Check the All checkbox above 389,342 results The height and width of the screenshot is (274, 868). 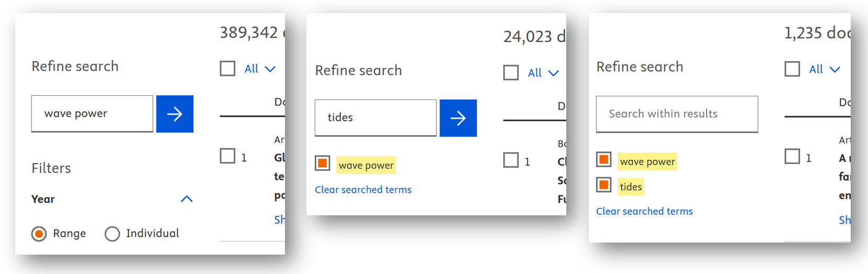point(227,69)
